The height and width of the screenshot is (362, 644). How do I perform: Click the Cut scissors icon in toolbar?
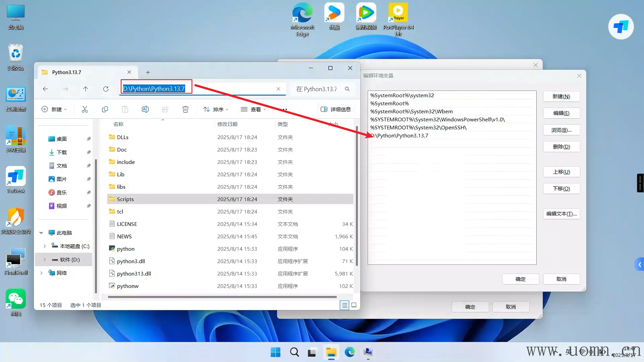85,109
